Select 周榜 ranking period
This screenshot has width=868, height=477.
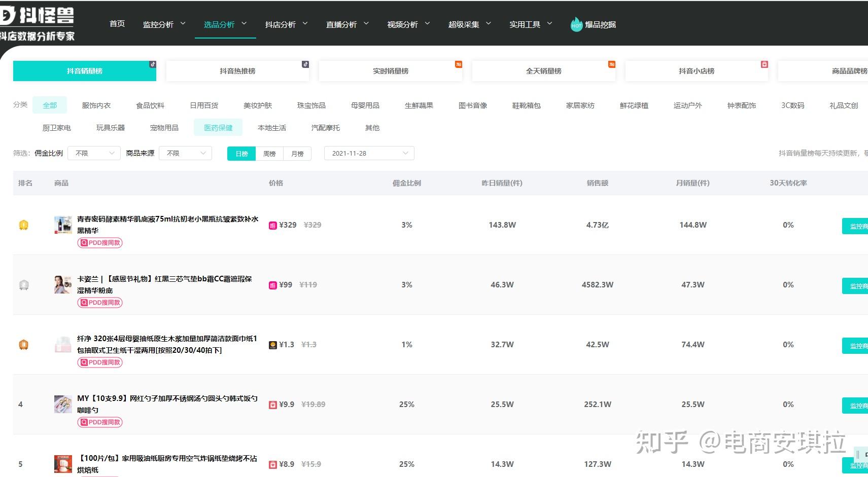(x=269, y=154)
